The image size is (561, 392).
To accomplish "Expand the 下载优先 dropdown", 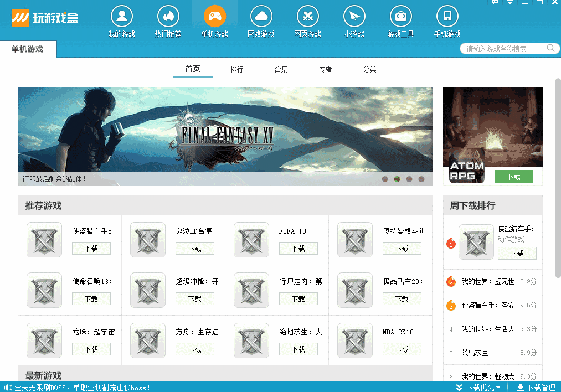I will click(478, 388).
